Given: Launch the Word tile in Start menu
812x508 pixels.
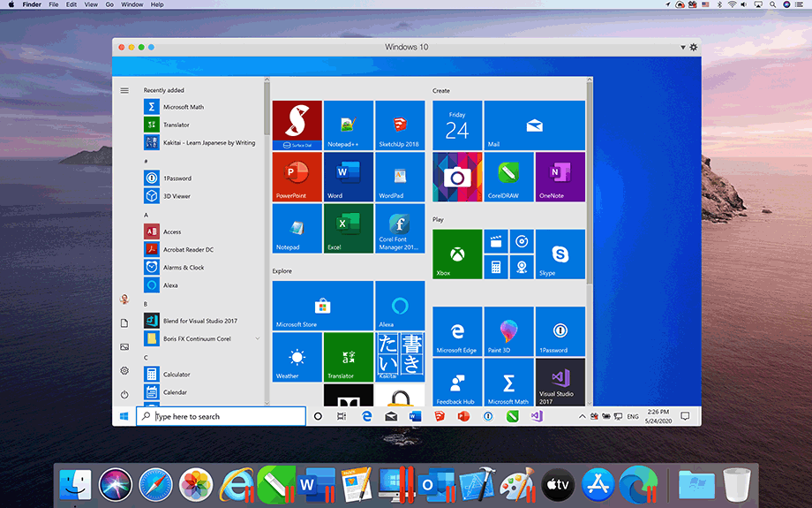Looking at the screenshot, I should pyautogui.click(x=349, y=177).
